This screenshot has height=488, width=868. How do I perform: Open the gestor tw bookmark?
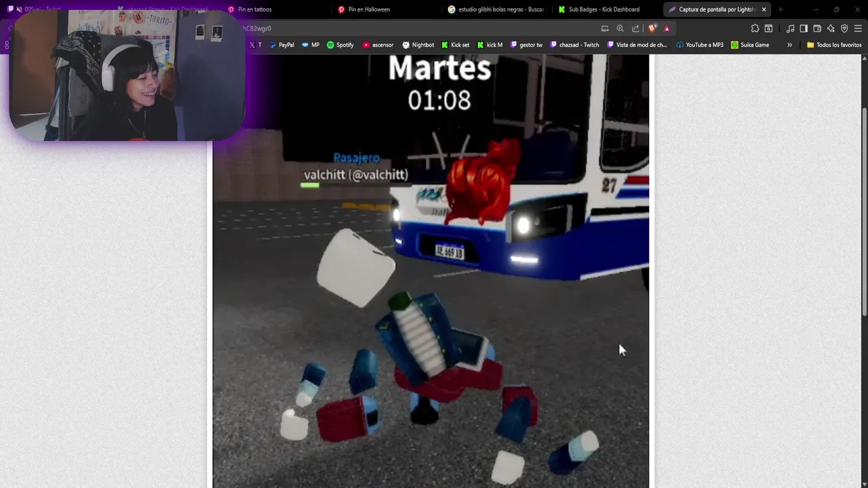click(526, 45)
